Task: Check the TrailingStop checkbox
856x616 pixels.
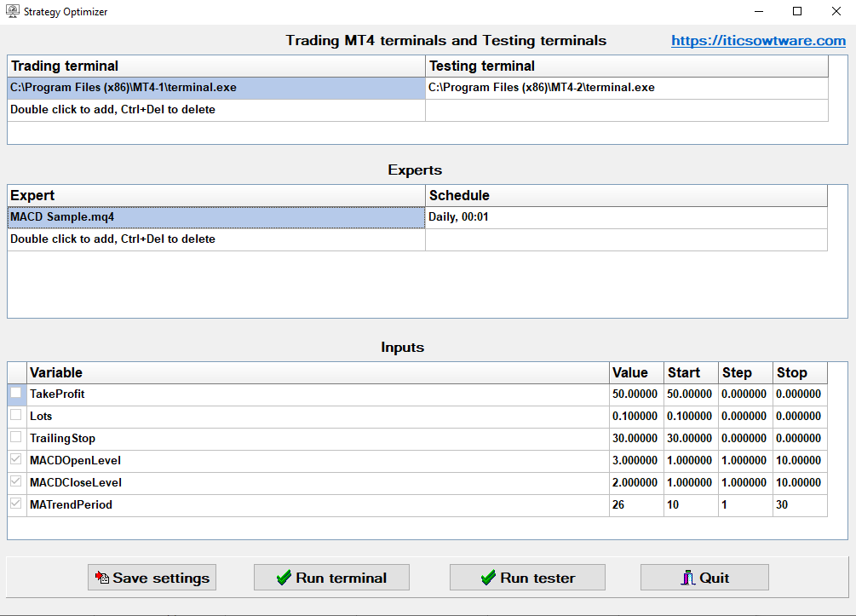Action: coord(16,438)
